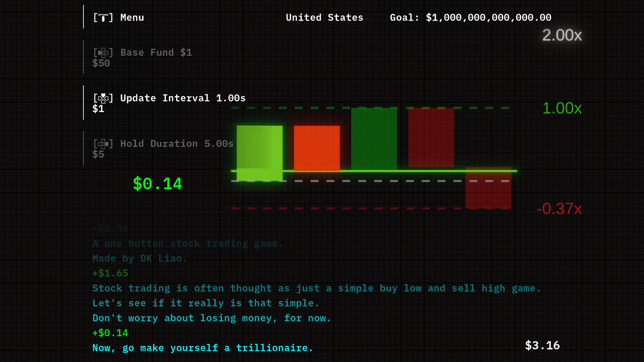
Task: Select the Base Fund $1 upgrade
Action: 156,53
